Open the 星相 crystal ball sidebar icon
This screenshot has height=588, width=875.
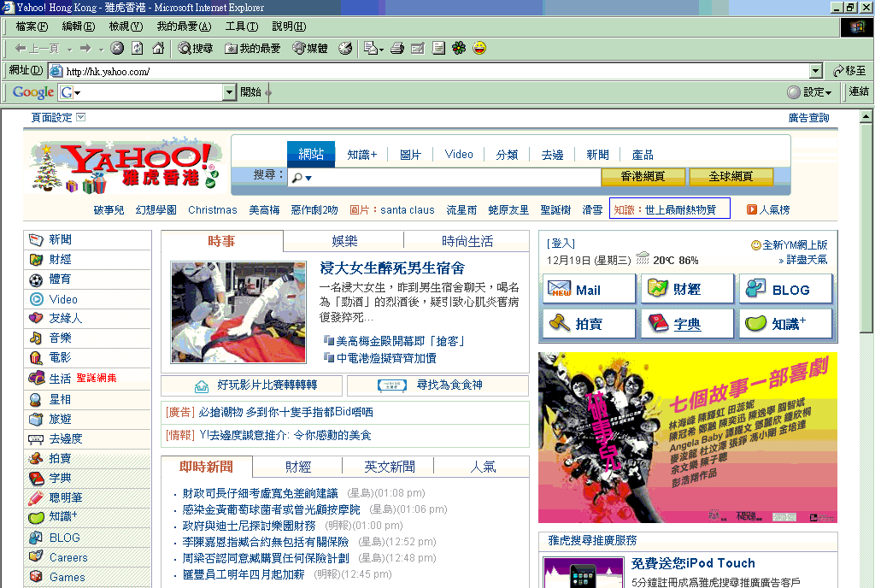pos(36,399)
